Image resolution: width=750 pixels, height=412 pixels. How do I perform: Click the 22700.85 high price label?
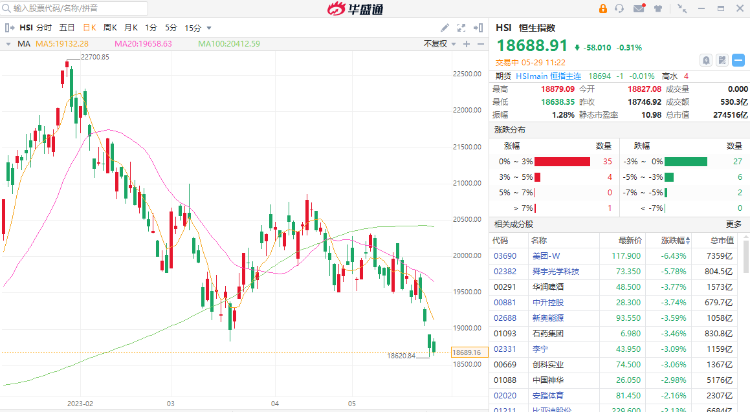95,57
